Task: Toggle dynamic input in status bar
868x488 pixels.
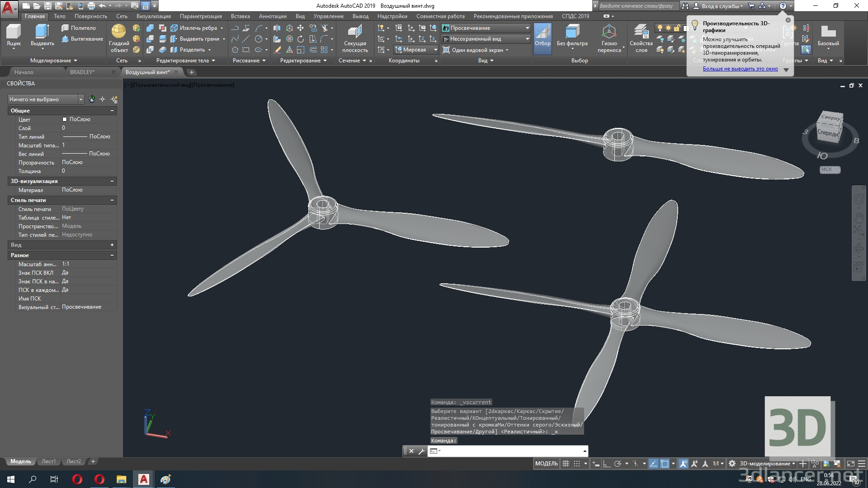Action: [x=596, y=464]
